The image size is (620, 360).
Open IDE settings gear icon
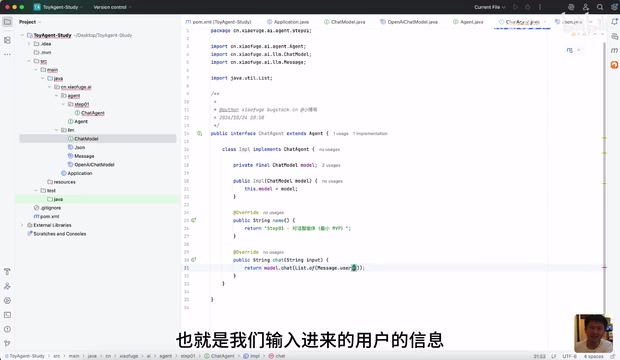click(x=614, y=7)
